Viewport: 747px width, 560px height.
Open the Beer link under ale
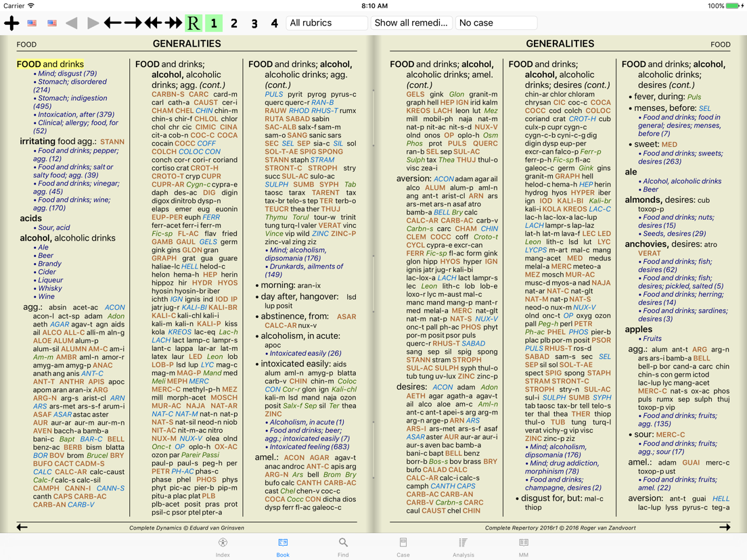tap(650, 189)
